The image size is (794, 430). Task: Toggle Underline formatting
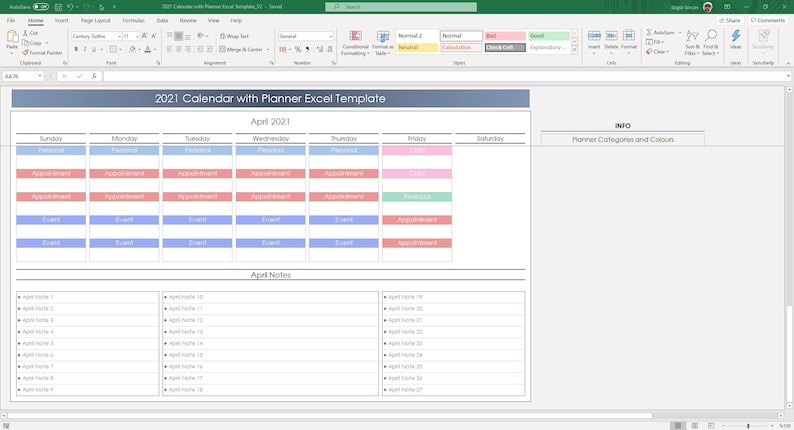(x=94, y=50)
